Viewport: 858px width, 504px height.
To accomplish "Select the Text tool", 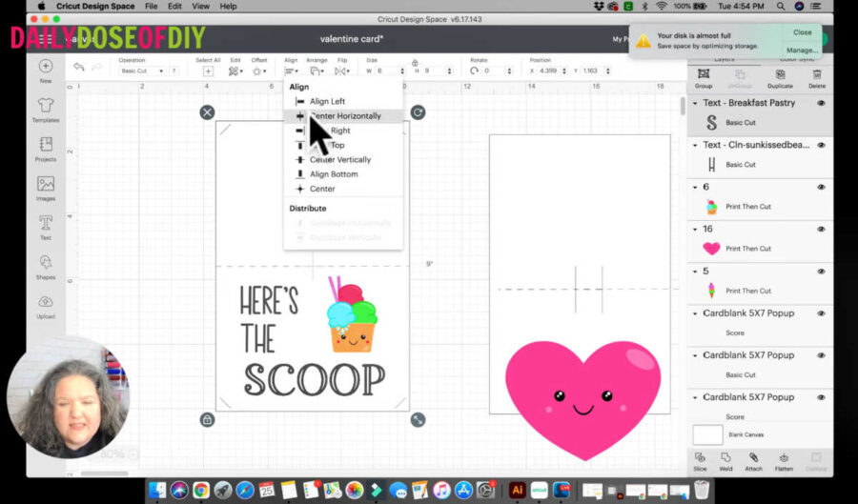I will tap(46, 223).
